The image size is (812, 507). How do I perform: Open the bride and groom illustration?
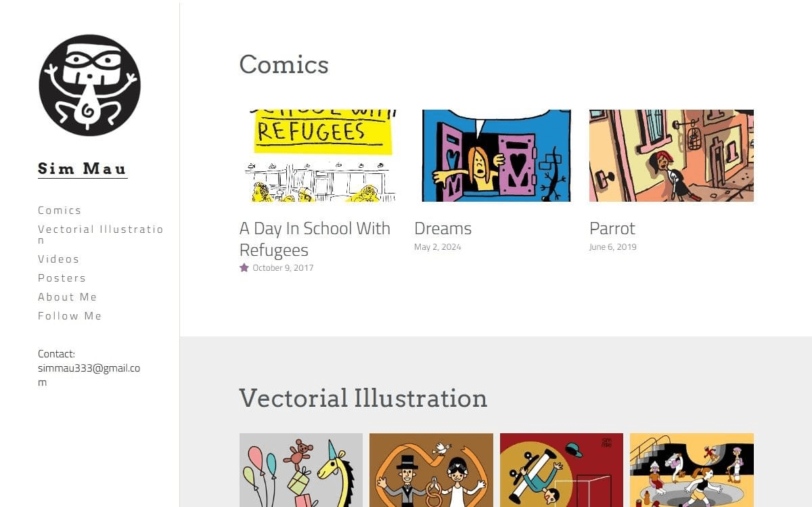point(431,470)
